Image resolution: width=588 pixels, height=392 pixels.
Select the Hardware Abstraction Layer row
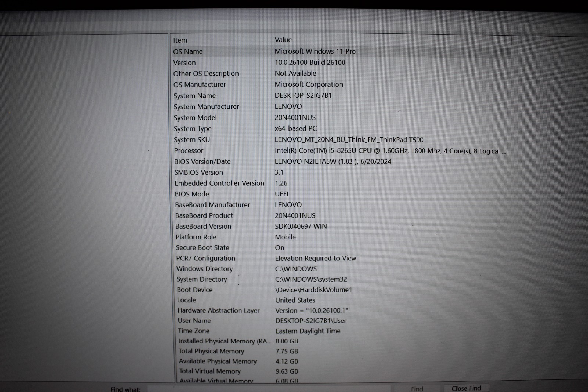[x=342, y=310]
